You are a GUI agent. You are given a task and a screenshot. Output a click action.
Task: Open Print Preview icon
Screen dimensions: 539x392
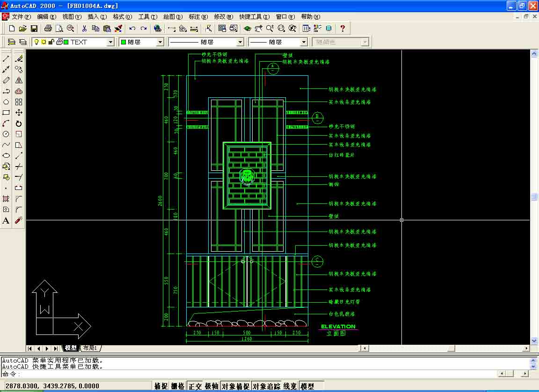tap(59, 29)
